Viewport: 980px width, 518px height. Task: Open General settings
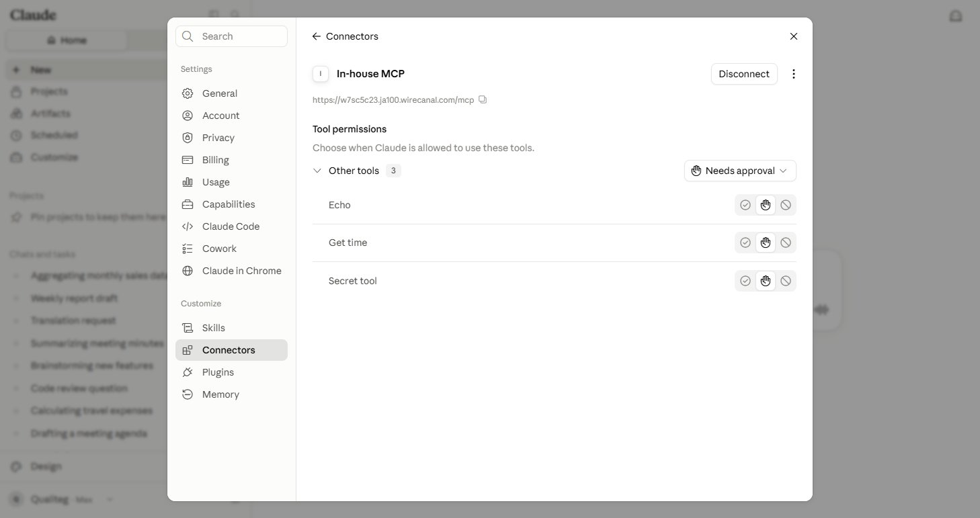pyautogui.click(x=231, y=93)
